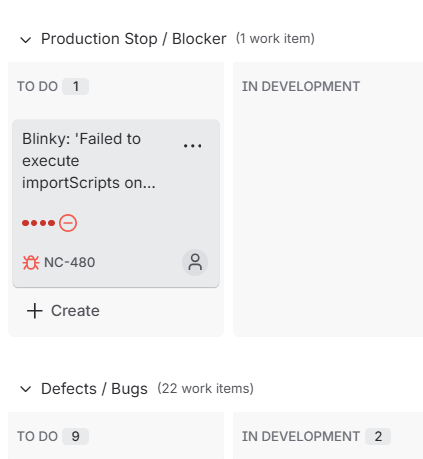Select the Defects / Bugs swimlane title

point(94,389)
